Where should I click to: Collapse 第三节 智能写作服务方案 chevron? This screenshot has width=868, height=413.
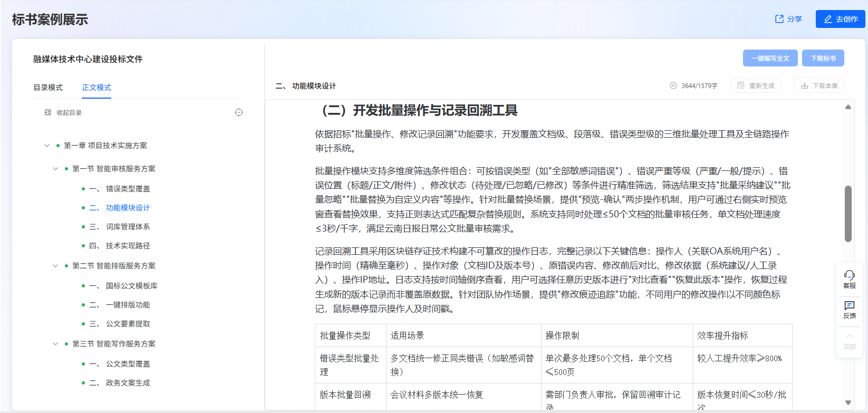pos(55,344)
